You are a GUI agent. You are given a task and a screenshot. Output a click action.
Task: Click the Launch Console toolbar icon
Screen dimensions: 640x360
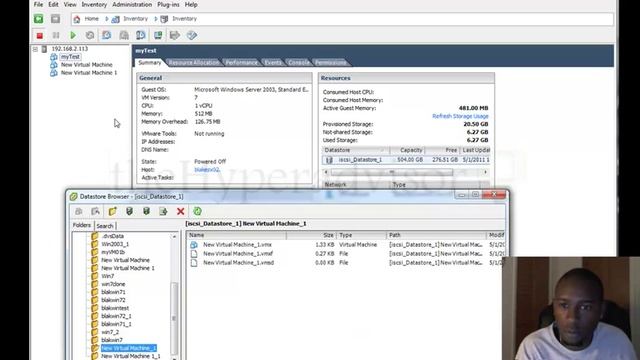pyautogui.click(x=158, y=35)
